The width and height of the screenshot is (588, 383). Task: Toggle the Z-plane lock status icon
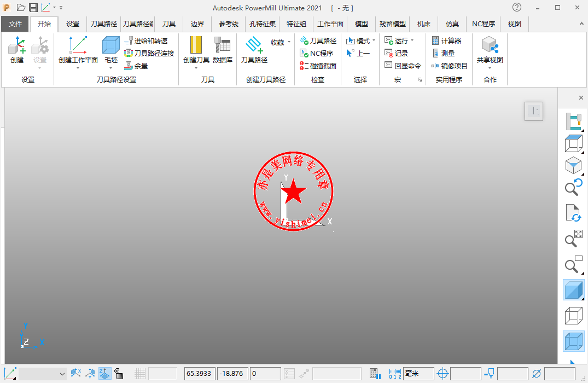[x=104, y=373]
